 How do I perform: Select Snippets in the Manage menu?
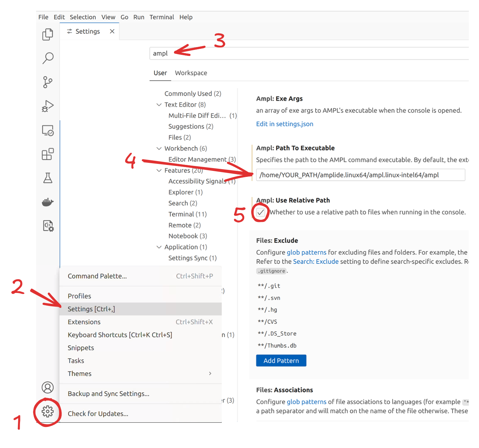[x=141, y=348]
